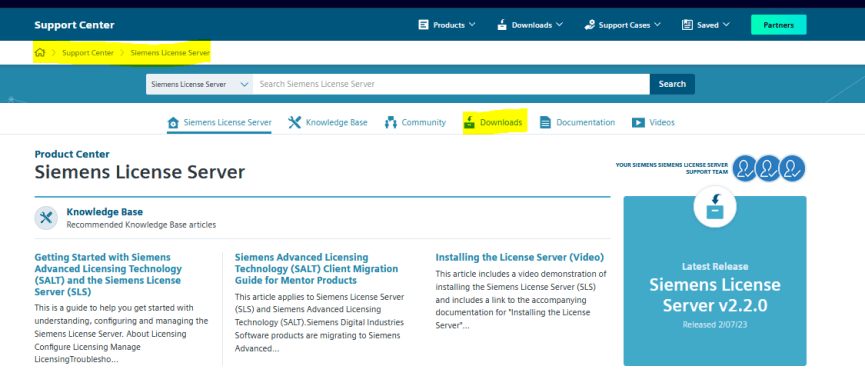The height and width of the screenshot is (376, 865).
Task: Click the round Knowledge Base tools icon
Action: (46, 218)
